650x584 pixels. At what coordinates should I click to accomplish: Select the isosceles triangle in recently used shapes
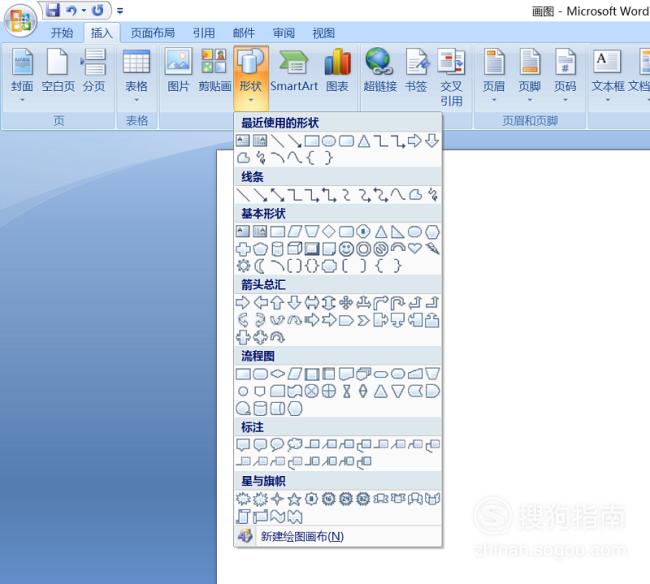tap(364, 141)
